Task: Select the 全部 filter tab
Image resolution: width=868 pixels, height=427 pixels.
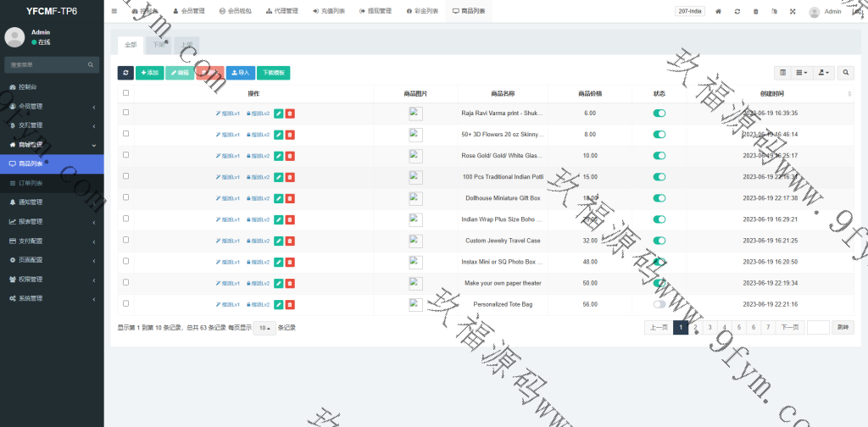Action: click(130, 44)
